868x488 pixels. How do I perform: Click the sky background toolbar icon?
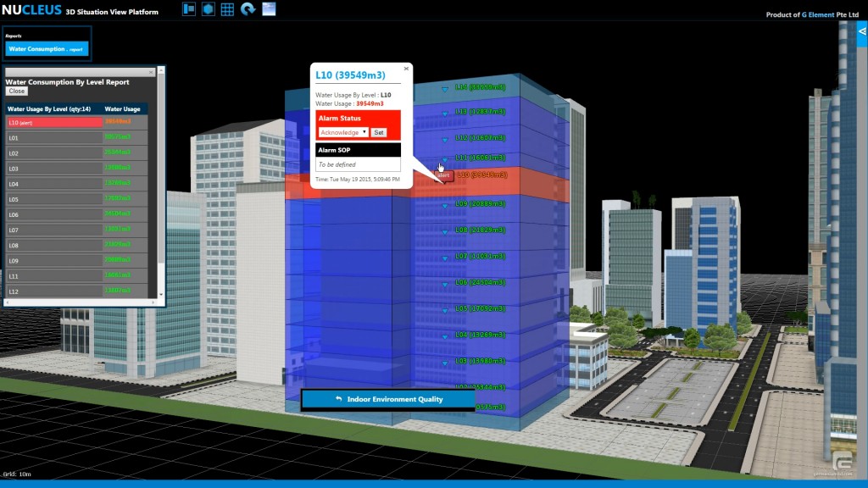[269, 8]
